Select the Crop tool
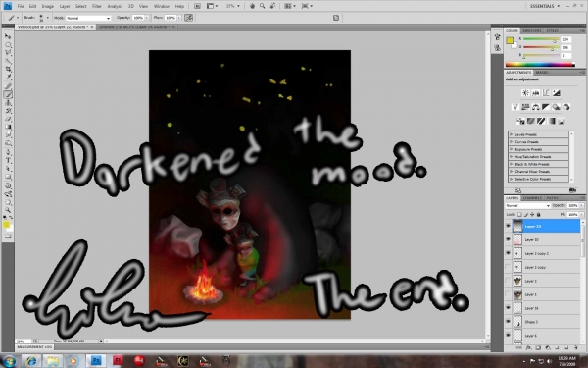 point(8,70)
